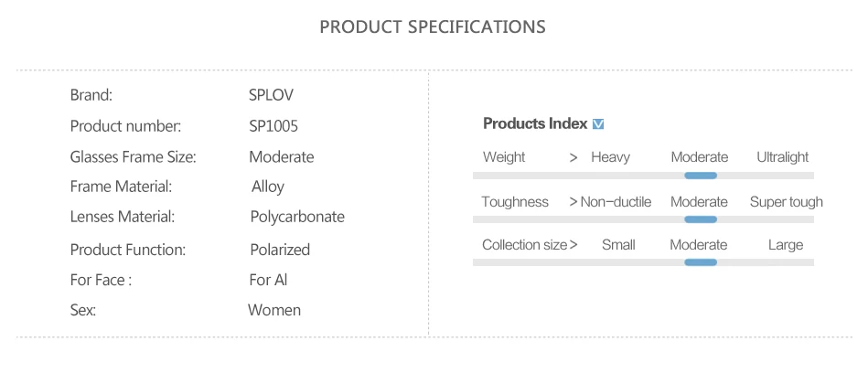Select the Small collection size label
The image size is (868, 384).
(x=618, y=245)
